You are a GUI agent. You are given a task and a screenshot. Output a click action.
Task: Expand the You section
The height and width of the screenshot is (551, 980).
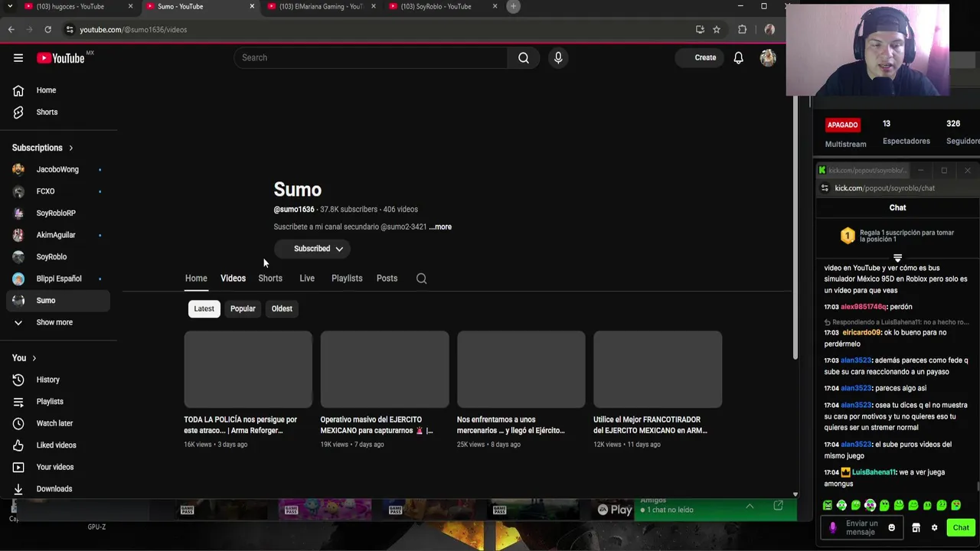click(24, 357)
